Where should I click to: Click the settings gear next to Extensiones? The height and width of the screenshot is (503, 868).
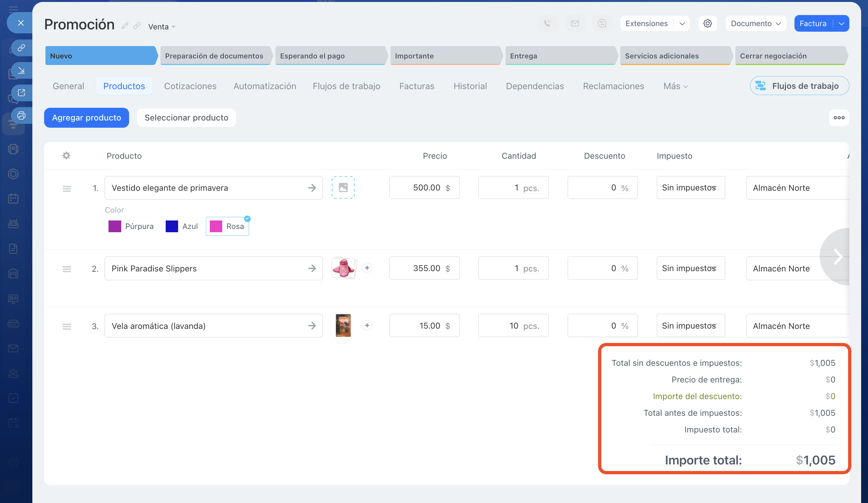pyautogui.click(x=707, y=24)
